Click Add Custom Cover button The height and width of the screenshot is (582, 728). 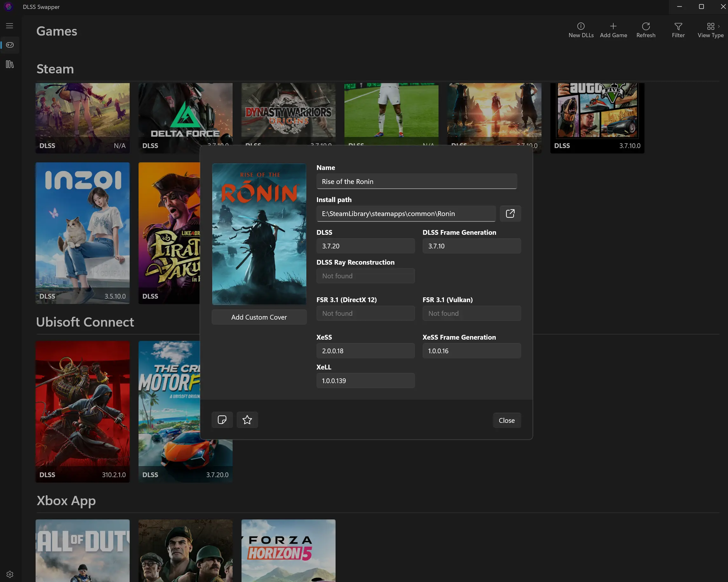tap(259, 317)
